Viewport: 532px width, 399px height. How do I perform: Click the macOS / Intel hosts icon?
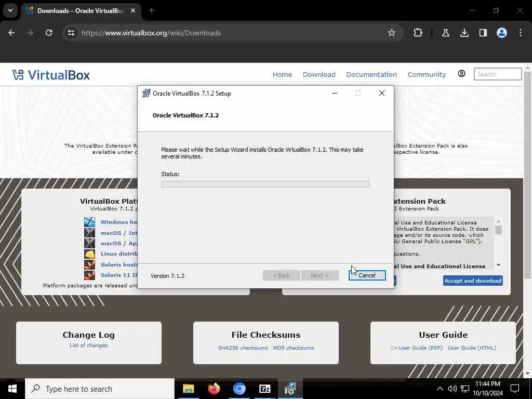click(x=89, y=233)
